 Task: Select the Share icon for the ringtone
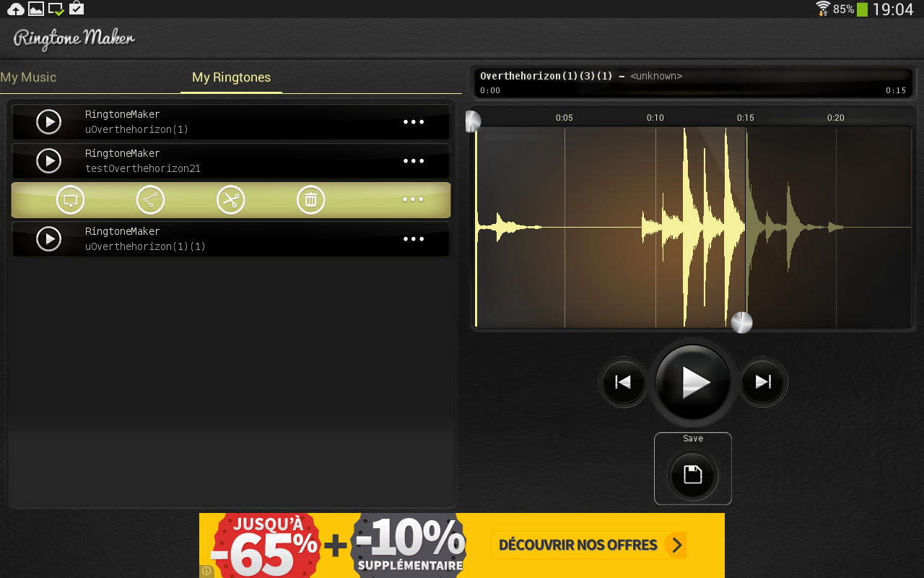tap(150, 199)
